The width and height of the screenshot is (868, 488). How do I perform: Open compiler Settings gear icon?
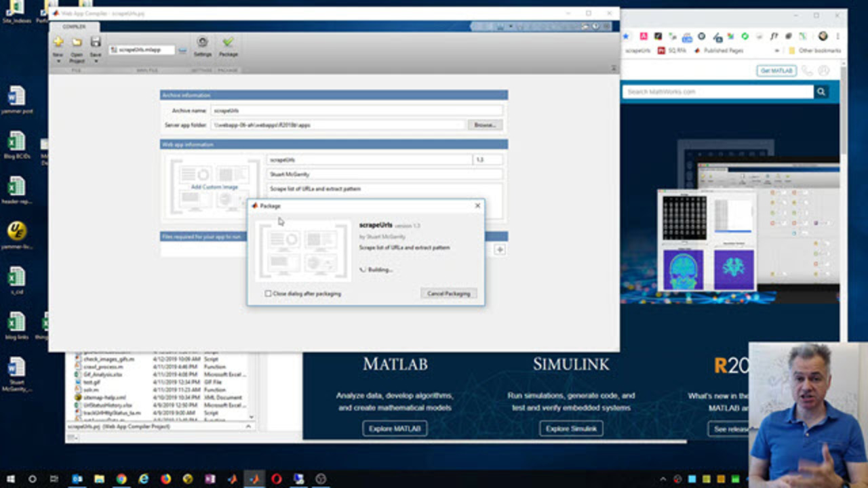(x=202, y=43)
